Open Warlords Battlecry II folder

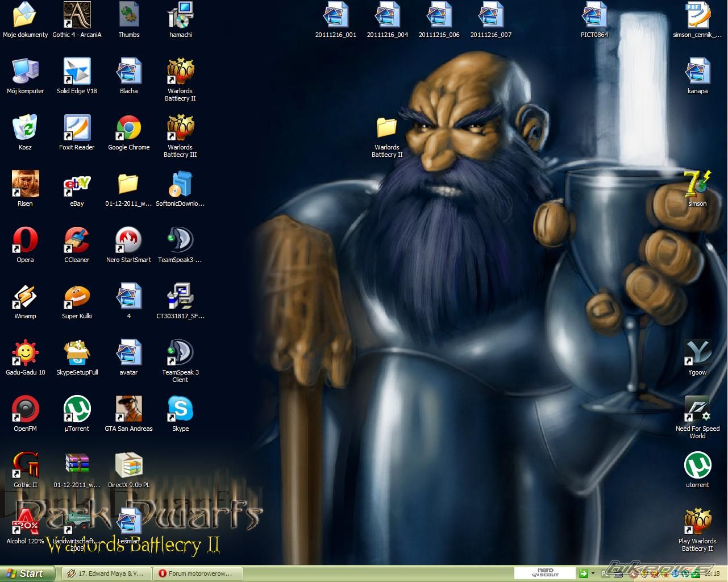click(x=387, y=128)
